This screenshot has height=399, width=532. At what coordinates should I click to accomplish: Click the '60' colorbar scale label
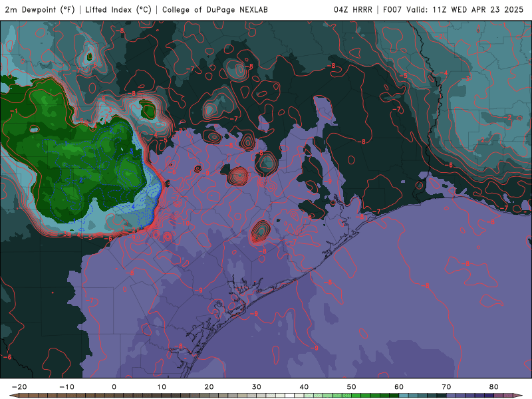click(399, 387)
